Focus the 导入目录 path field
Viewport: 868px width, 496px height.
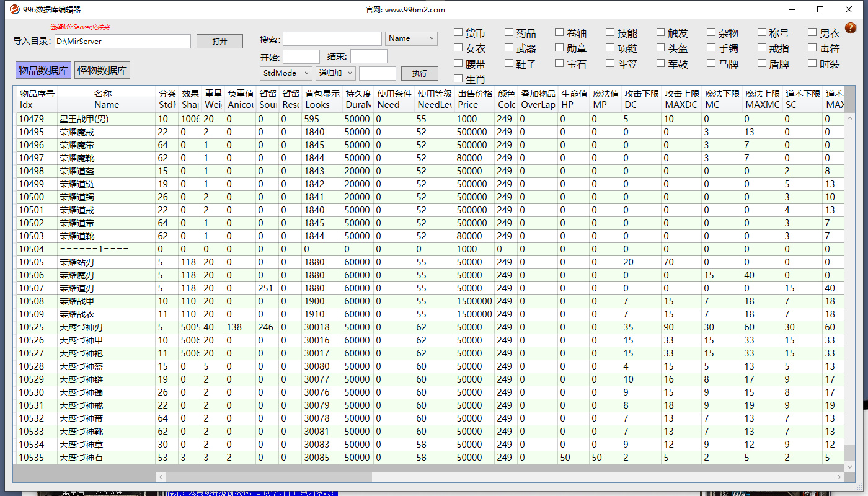122,41
